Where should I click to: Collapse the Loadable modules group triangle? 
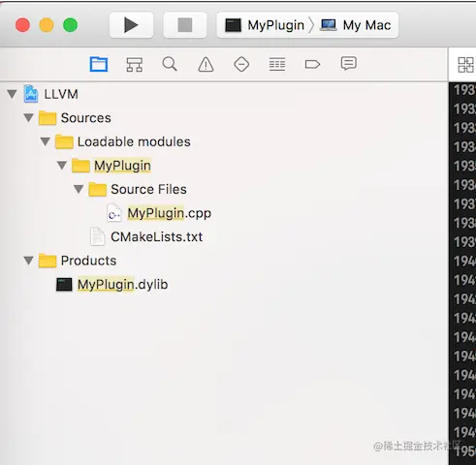[x=46, y=141]
